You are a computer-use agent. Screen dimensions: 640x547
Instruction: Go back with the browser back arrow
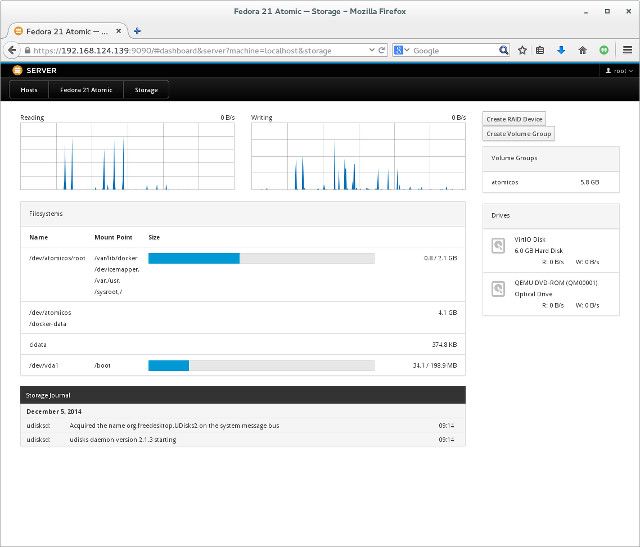(x=12, y=50)
